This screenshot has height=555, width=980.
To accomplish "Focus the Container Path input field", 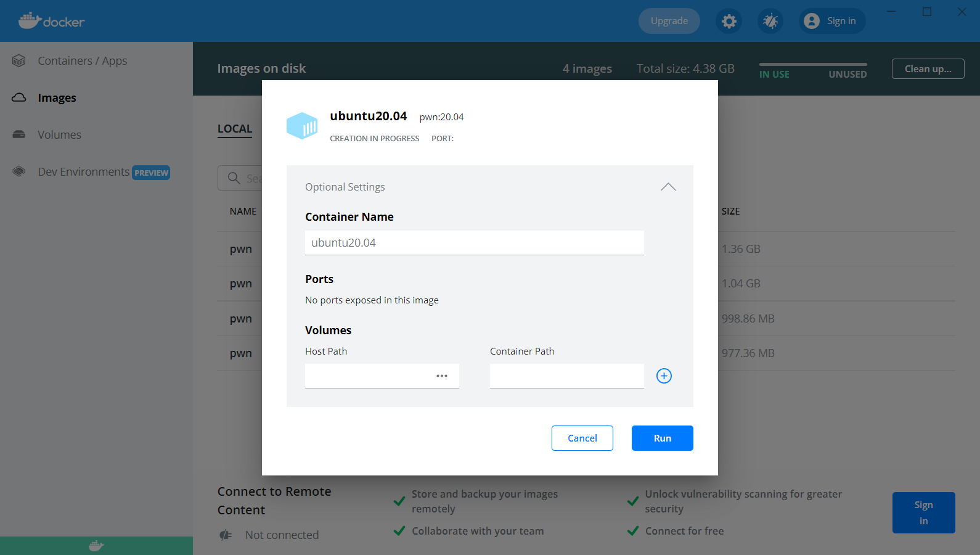I will click(567, 376).
